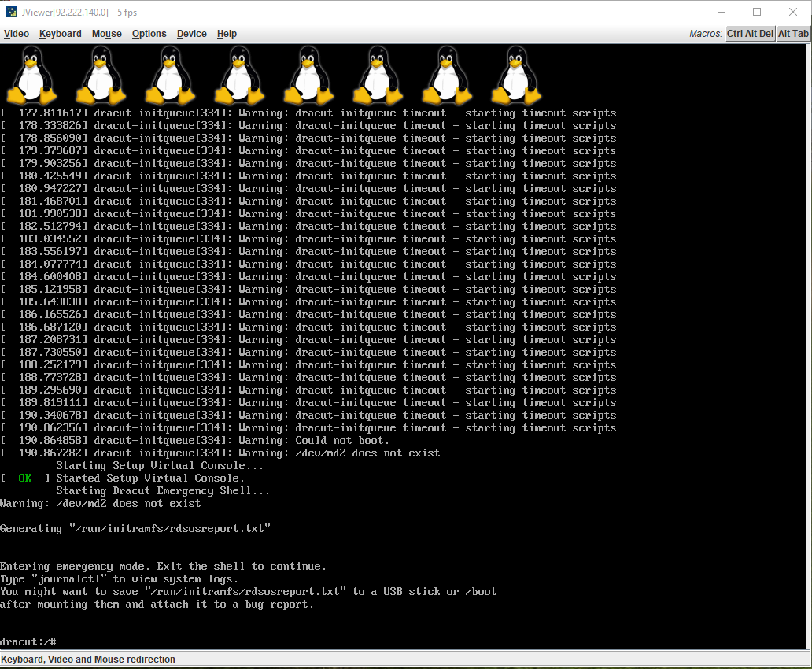Click the second Tux penguin logo
The width and height of the screenshot is (812, 669).
coord(101,76)
